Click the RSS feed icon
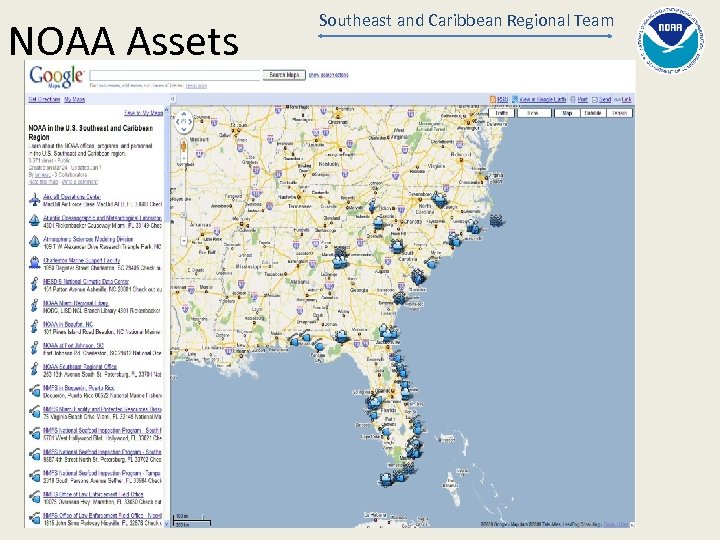This screenshot has width=720, height=540. coord(493,99)
